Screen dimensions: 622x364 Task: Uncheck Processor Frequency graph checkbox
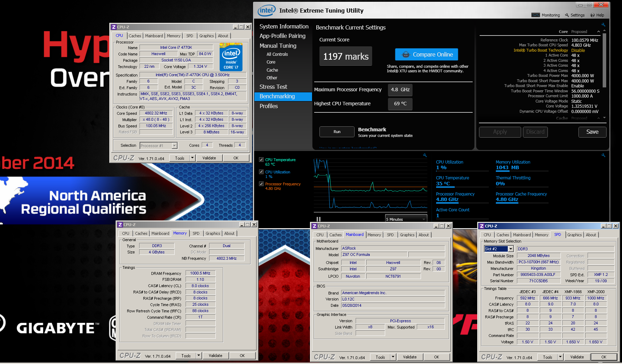261,184
